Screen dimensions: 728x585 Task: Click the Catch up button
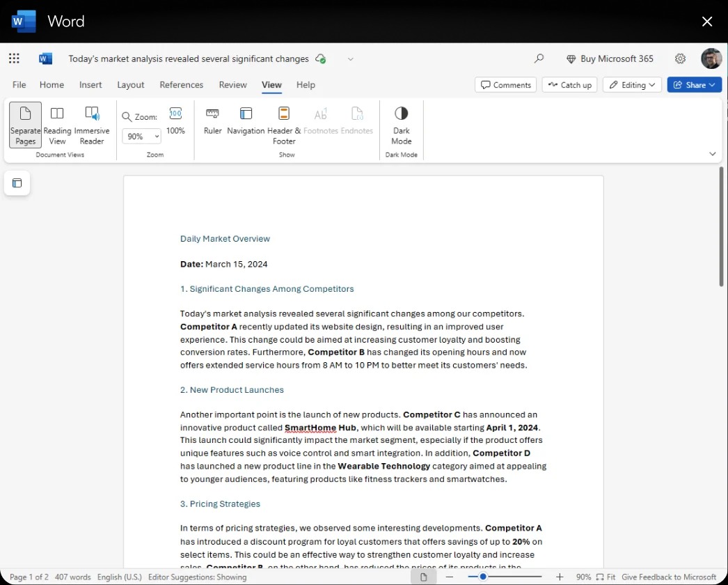pyautogui.click(x=570, y=84)
